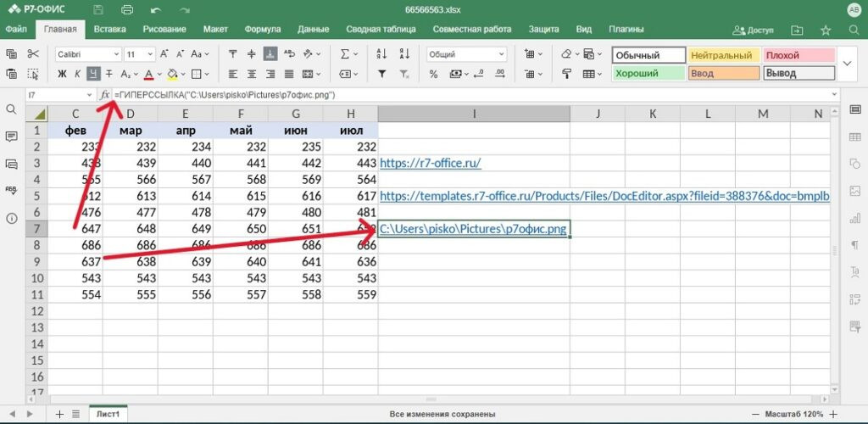Click the filter funnel icon
Viewport: 868px width, 424px height.
point(382,74)
